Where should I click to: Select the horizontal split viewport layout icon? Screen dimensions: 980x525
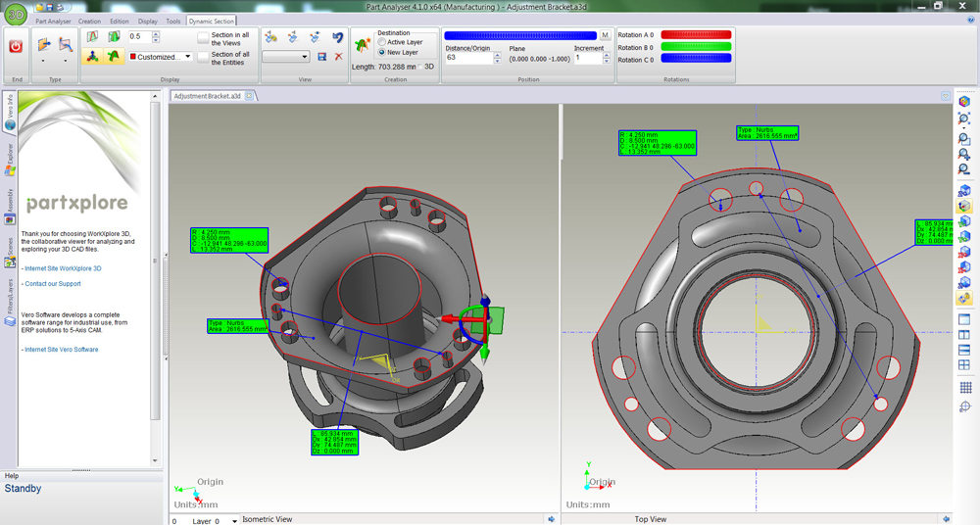[963, 350]
